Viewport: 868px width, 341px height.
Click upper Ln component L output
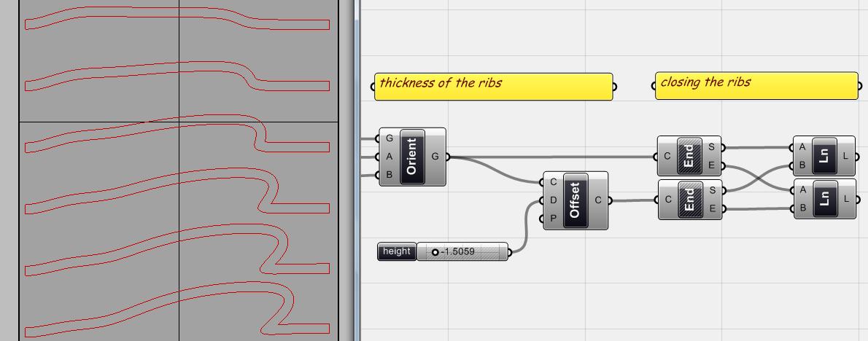click(x=847, y=157)
